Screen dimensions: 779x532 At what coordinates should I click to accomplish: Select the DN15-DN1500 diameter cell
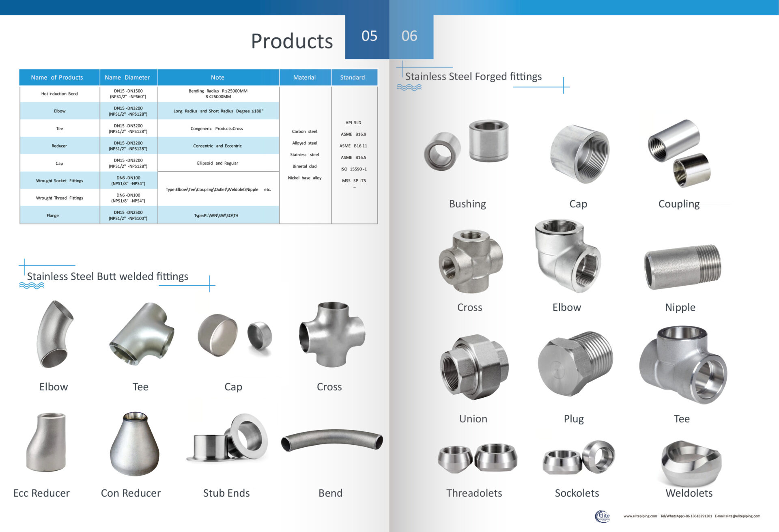[x=128, y=94]
